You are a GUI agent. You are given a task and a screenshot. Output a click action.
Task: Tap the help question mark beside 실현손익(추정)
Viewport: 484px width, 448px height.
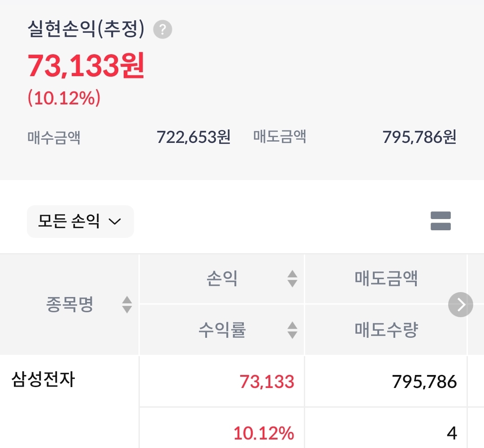click(163, 30)
